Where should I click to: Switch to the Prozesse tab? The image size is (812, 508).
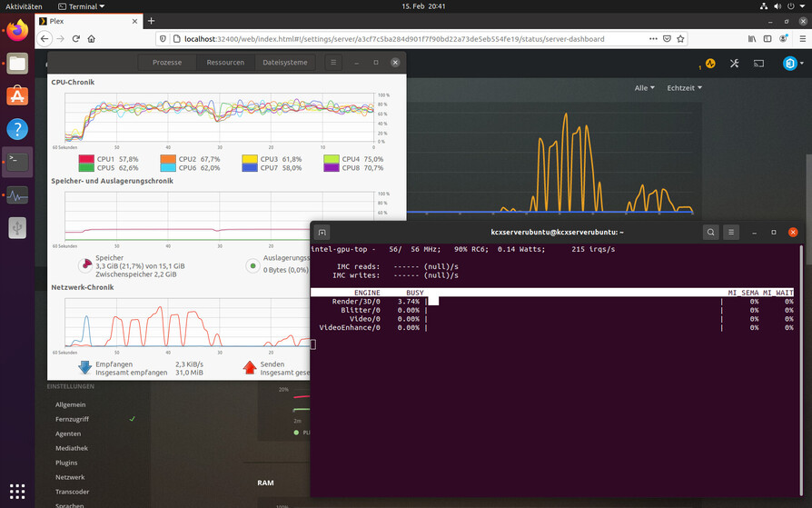(167, 63)
